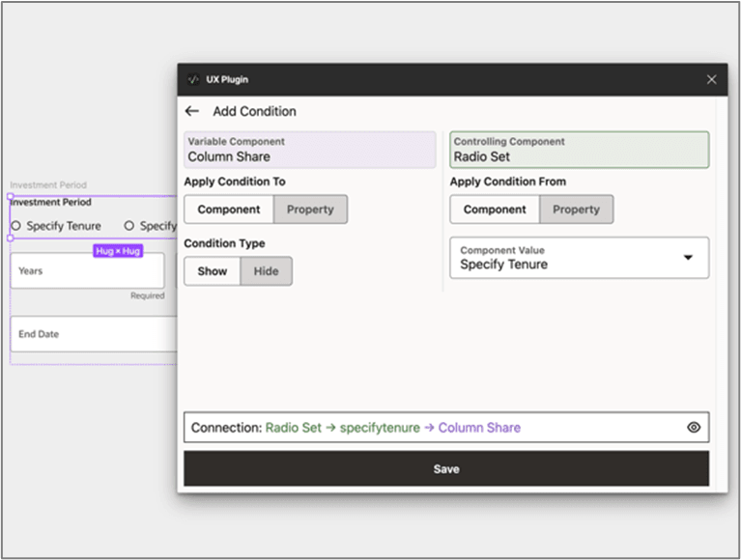Click the bold Investment Period title
This screenshot has width=741, height=560.
coord(50,202)
